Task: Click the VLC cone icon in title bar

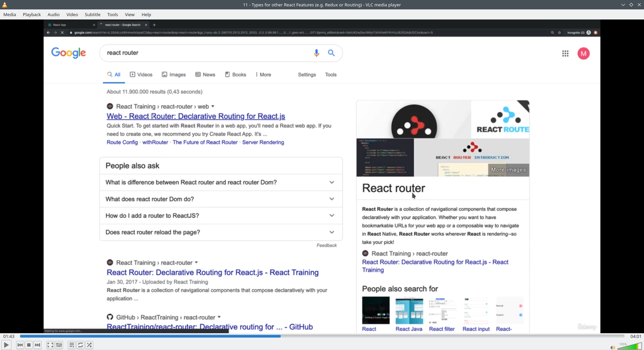Action: coord(5,5)
